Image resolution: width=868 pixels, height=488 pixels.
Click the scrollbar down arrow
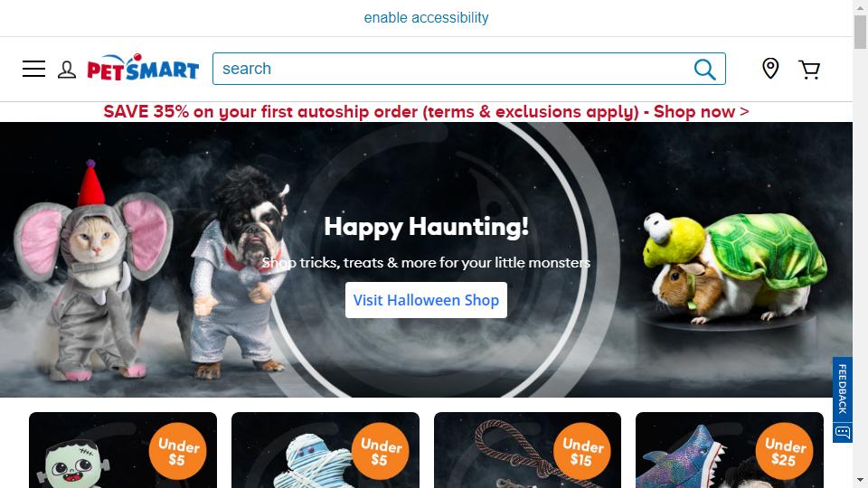coord(860,480)
